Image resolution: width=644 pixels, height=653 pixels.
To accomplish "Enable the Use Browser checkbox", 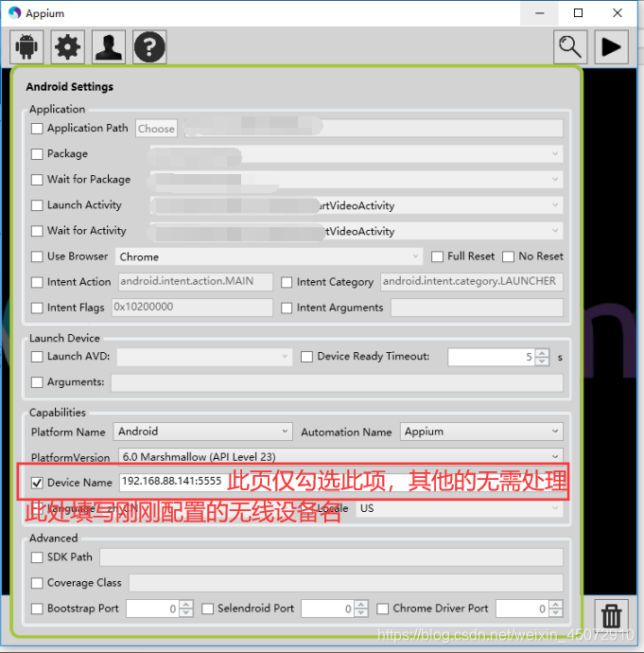I will pos(37,256).
